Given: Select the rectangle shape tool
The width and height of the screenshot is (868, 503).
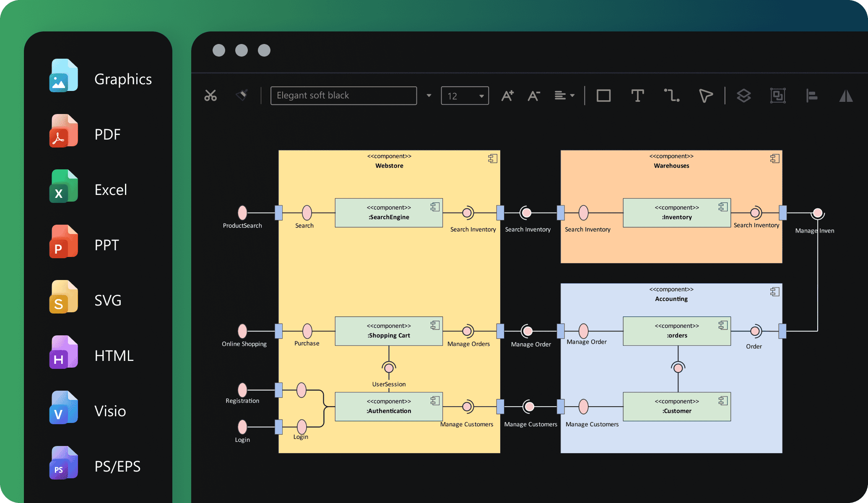Looking at the screenshot, I should coord(603,96).
